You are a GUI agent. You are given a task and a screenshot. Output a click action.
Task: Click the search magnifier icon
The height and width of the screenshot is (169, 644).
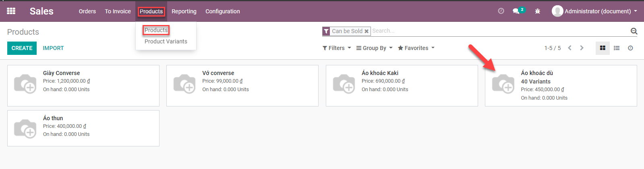pos(634,31)
